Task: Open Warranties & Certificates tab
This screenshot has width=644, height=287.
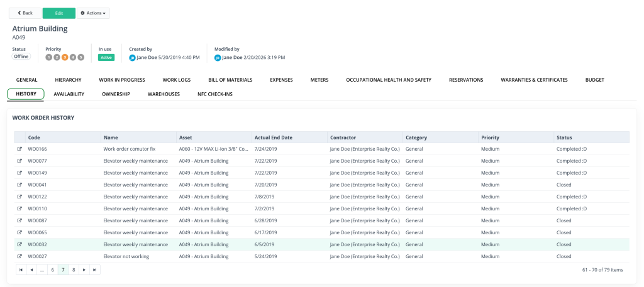Action: pos(535,80)
